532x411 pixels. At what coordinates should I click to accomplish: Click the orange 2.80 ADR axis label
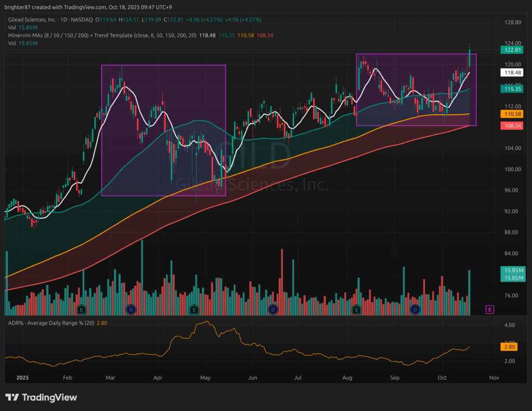point(510,347)
